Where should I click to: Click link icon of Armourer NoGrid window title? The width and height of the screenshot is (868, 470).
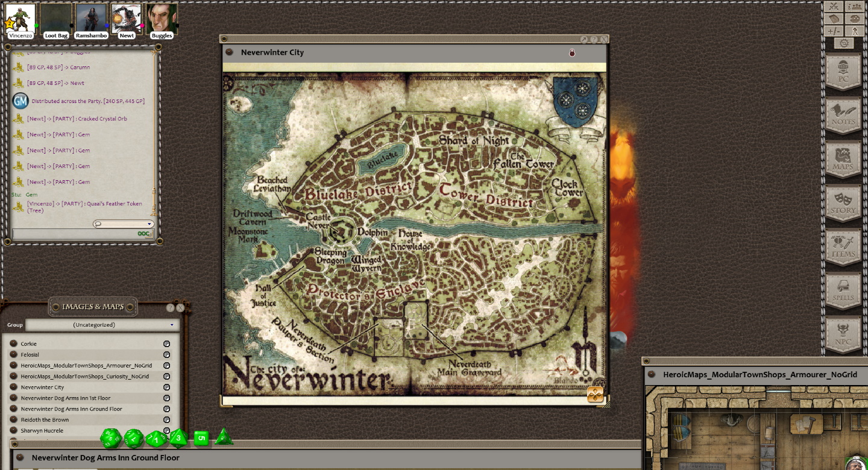pyautogui.click(x=651, y=374)
